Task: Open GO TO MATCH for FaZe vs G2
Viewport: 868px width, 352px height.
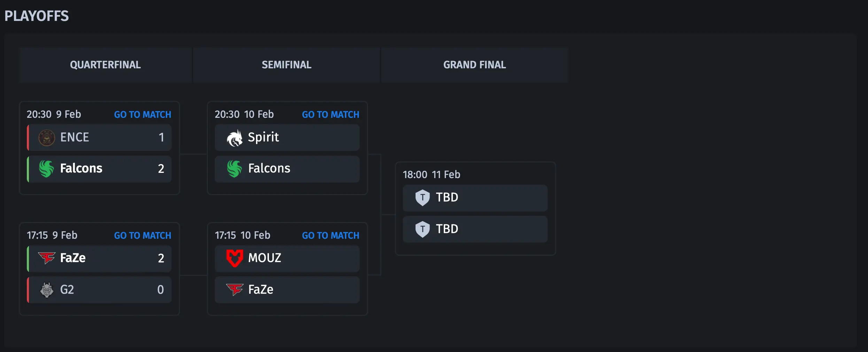Action: click(x=143, y=236)
